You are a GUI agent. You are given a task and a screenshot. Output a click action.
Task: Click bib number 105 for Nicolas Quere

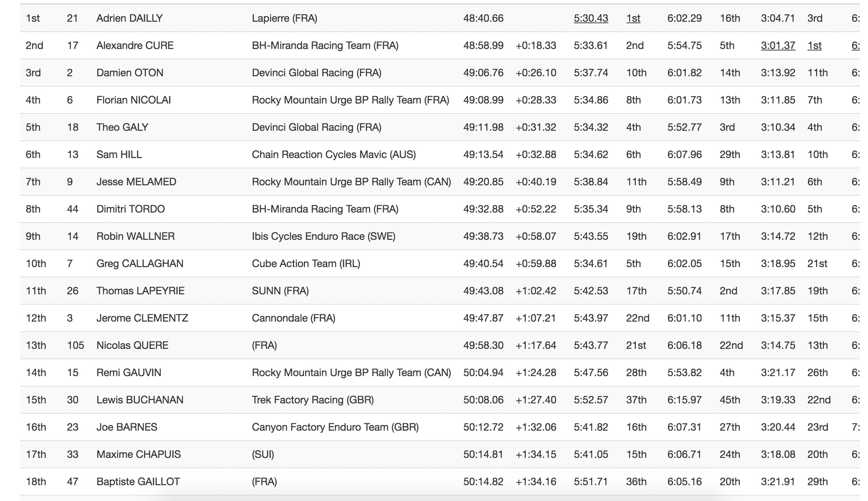(75, 345)
